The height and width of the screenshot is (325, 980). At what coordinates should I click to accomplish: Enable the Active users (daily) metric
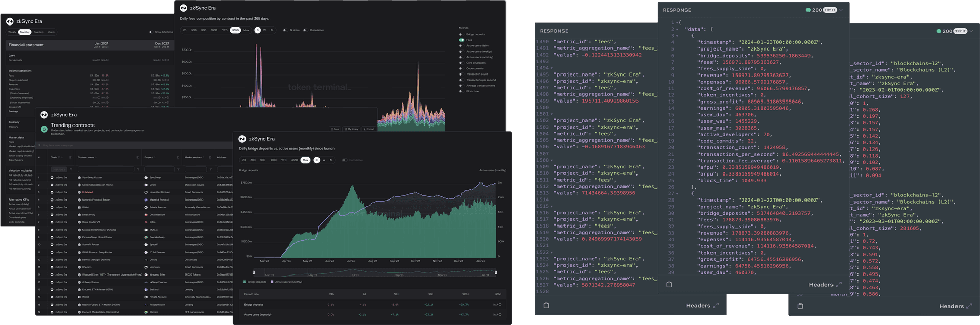pos(461,45)
